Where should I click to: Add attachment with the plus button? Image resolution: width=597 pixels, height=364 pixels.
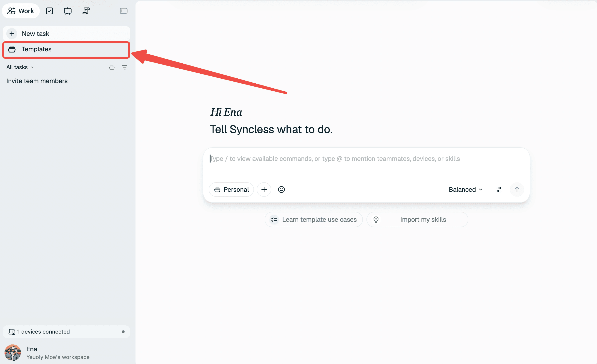point(264,189)
